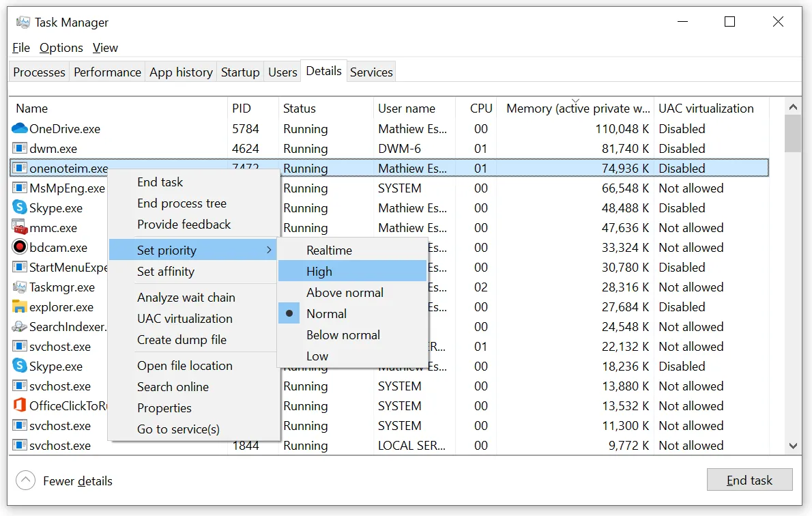Click the dwm.exe process icon

click(20, 148)
